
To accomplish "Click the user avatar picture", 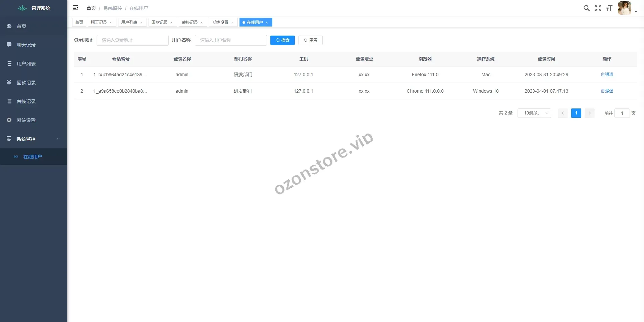I will [624, 8].
